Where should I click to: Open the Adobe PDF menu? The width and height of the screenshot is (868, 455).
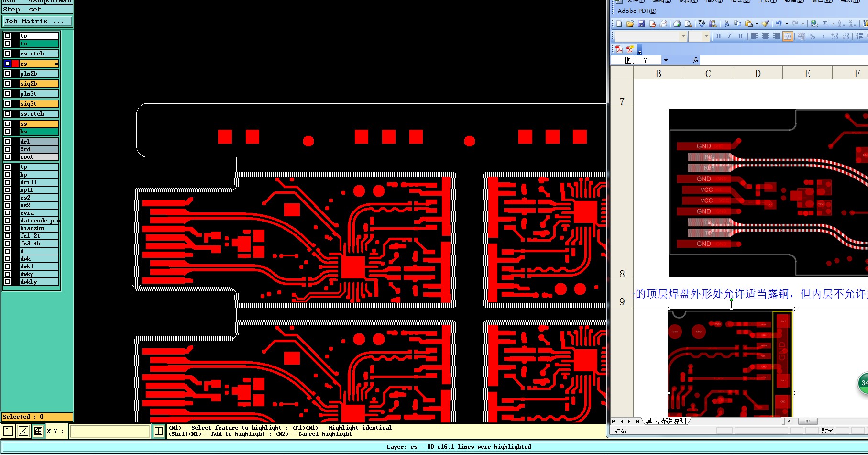point(637,11)
